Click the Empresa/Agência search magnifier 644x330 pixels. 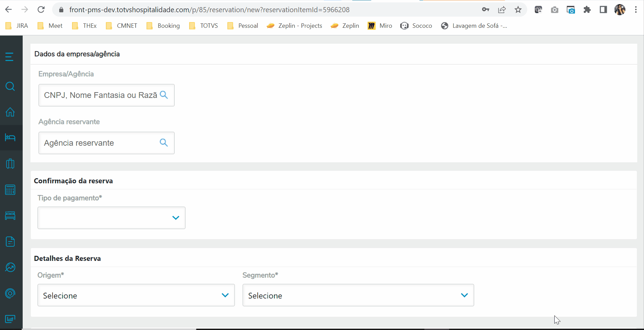[164, 95]
